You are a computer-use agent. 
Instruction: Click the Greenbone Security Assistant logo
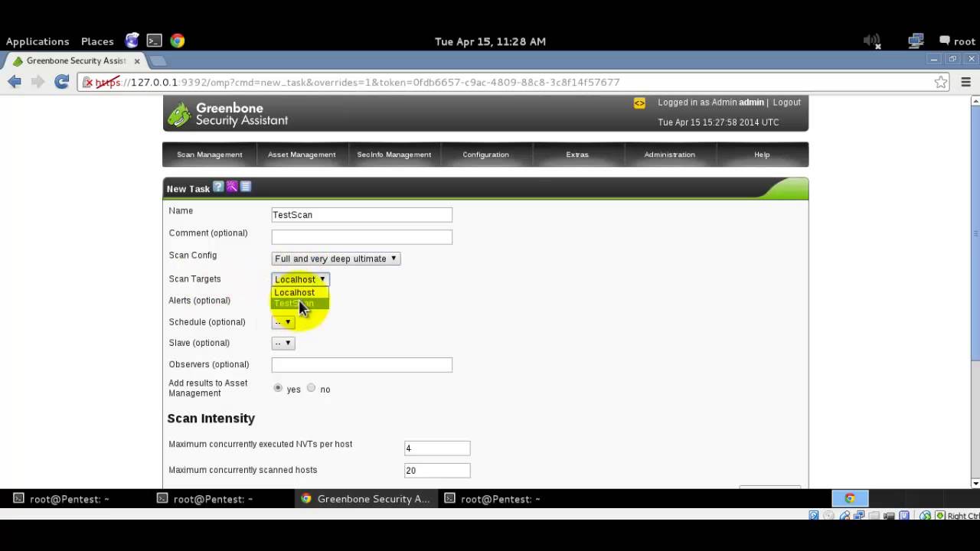click(227, 114)
